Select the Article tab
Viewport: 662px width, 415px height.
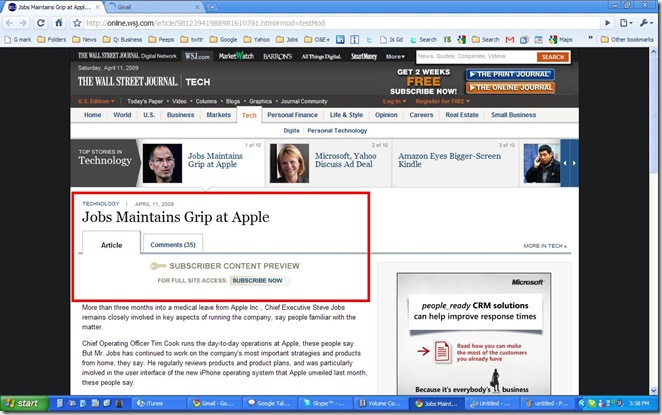[111, 245]
